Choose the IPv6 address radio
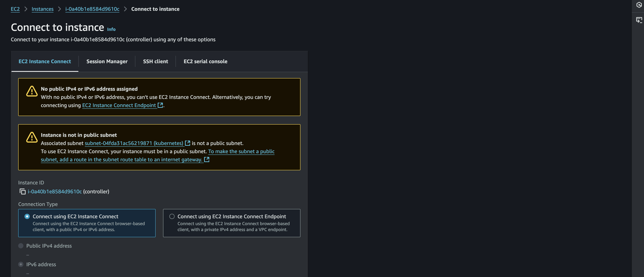Screen dimensions: 644x277 (x=21, y=264)
